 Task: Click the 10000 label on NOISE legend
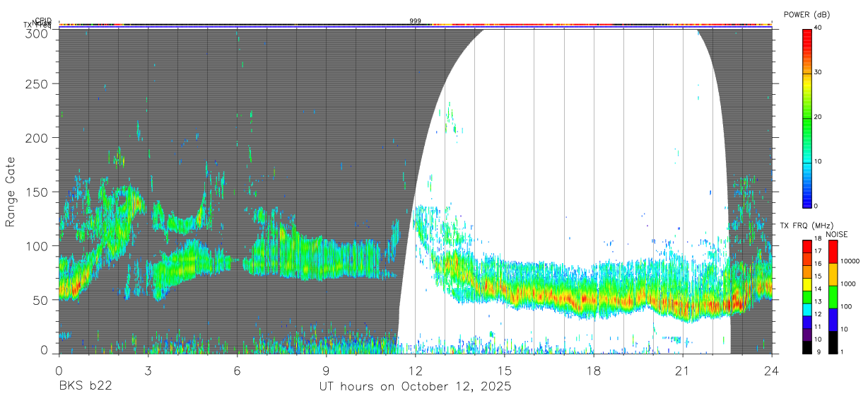click(850, 262)
